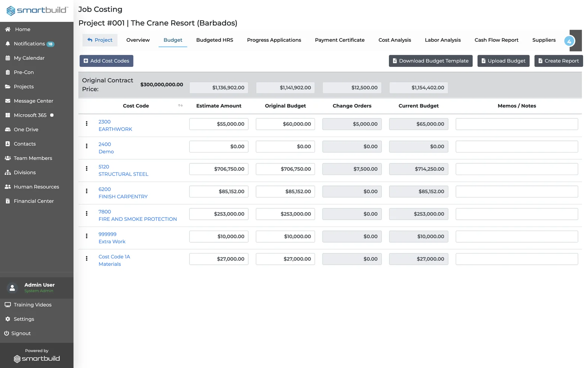This screenshot has width=588, height=368.
Task: Open My Calendar icon in sidebar
Action: click(7, 58)
